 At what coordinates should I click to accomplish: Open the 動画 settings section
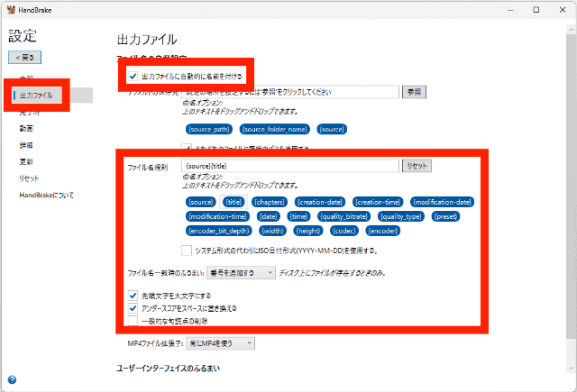[26, 128]
